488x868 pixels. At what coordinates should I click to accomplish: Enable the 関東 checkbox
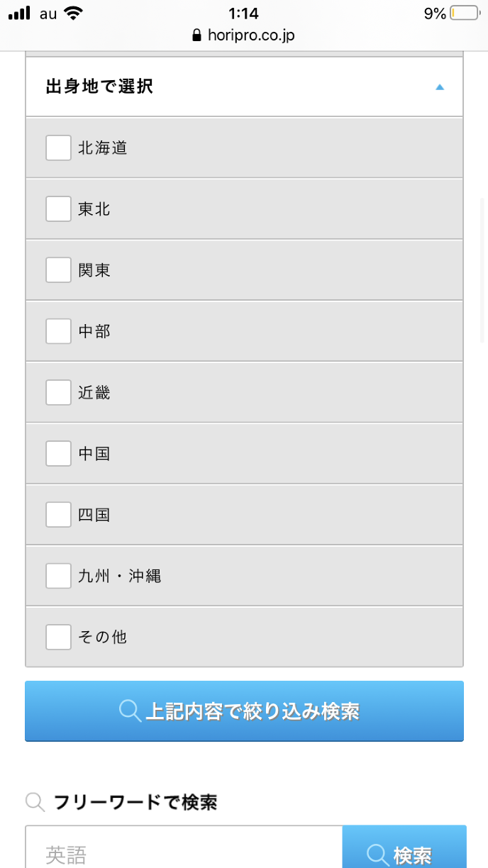[x=58, y=270]
